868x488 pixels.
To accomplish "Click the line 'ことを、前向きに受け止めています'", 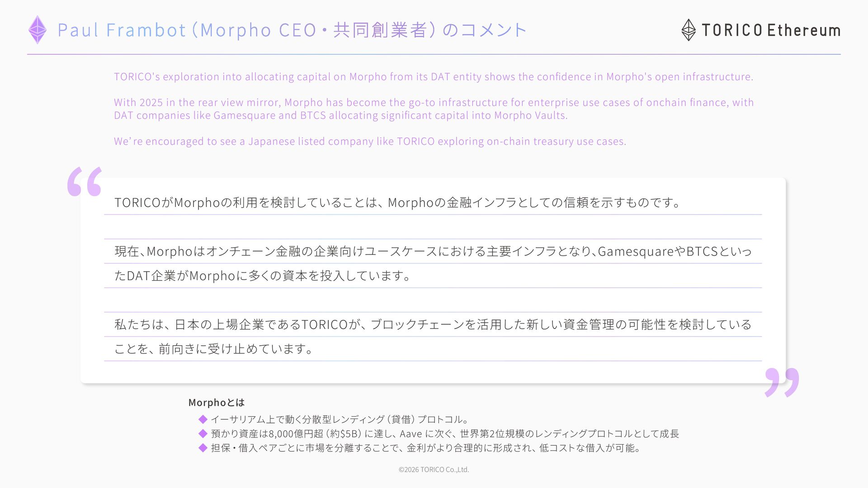I will click(x=213, y=349).
